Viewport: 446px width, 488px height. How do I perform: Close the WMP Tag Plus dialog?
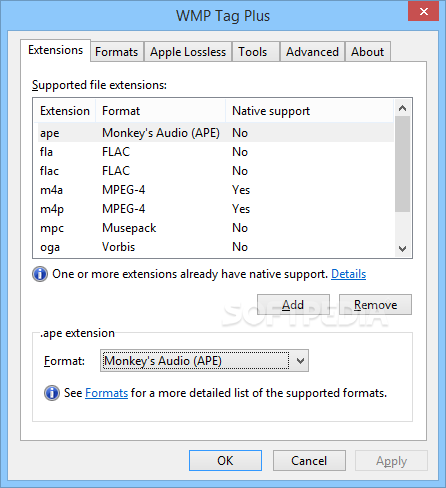[424, 12]
